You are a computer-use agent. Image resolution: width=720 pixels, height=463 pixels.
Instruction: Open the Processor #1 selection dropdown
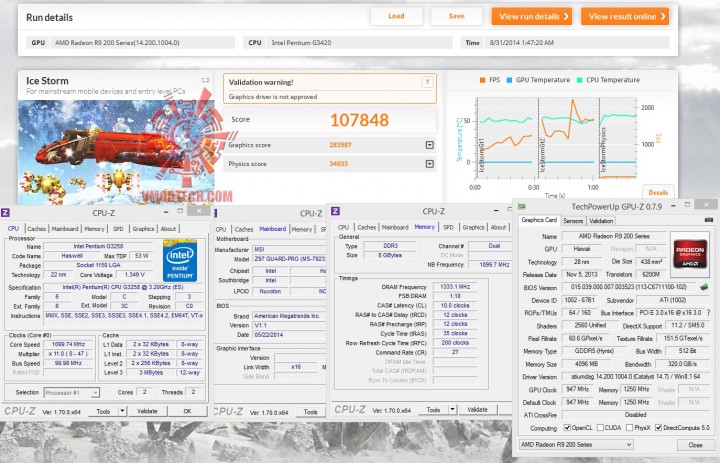pos(72,393)
